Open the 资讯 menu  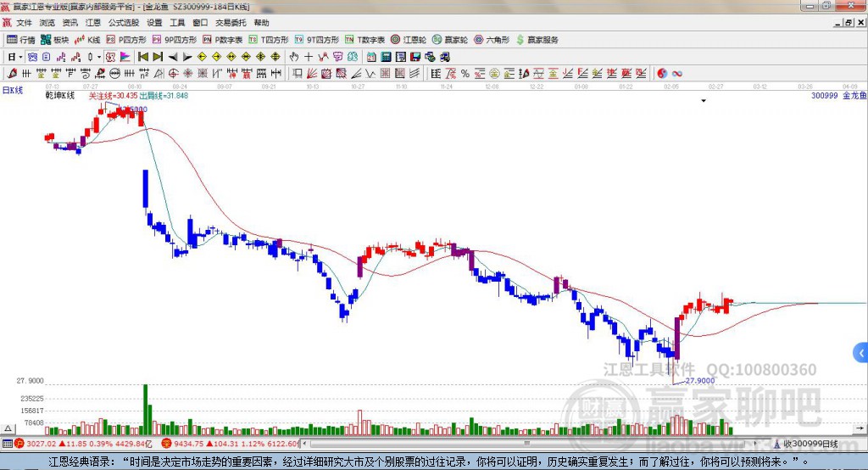pyautogui.click(x=70, y=23)
